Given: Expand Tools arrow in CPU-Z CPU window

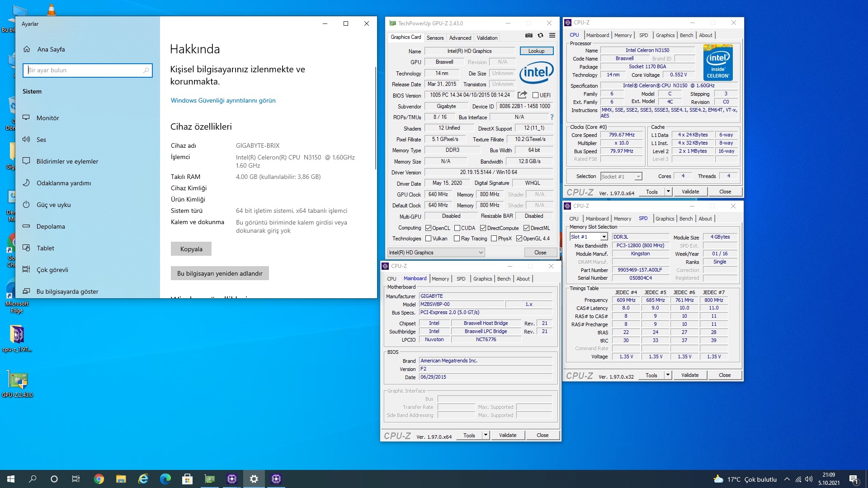Looking at the screenshot, I should (668, 192).
